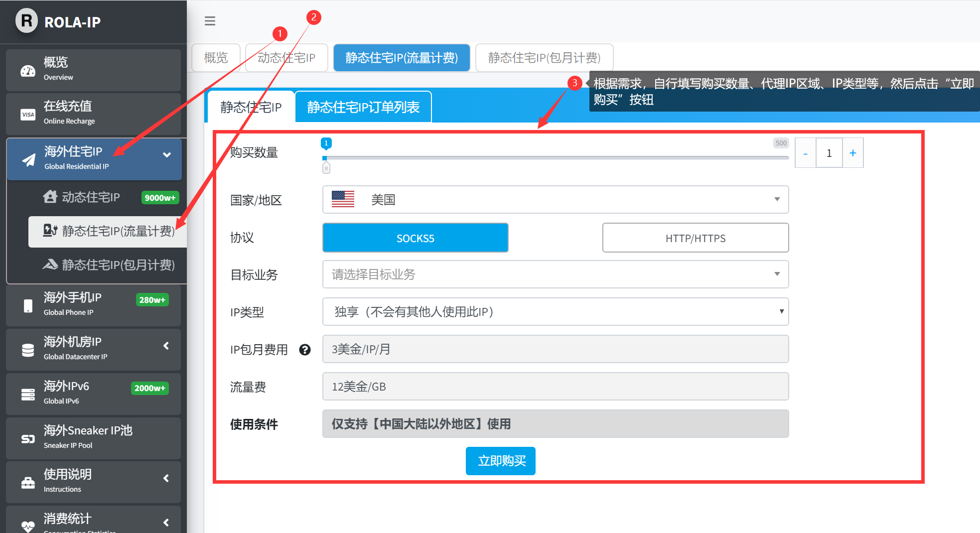980x533 pixels.
Task: Open the IP类型 type dropdown
Action: click(555, 312)
